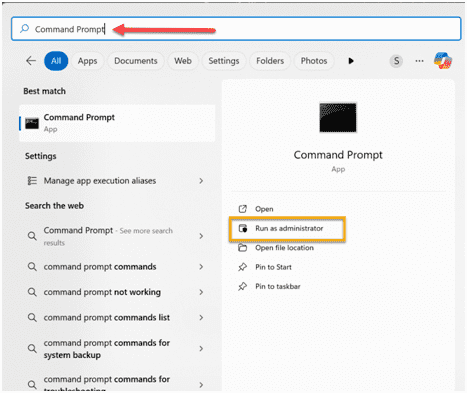Click the shield icon for Run as administrator

point(243,228)
